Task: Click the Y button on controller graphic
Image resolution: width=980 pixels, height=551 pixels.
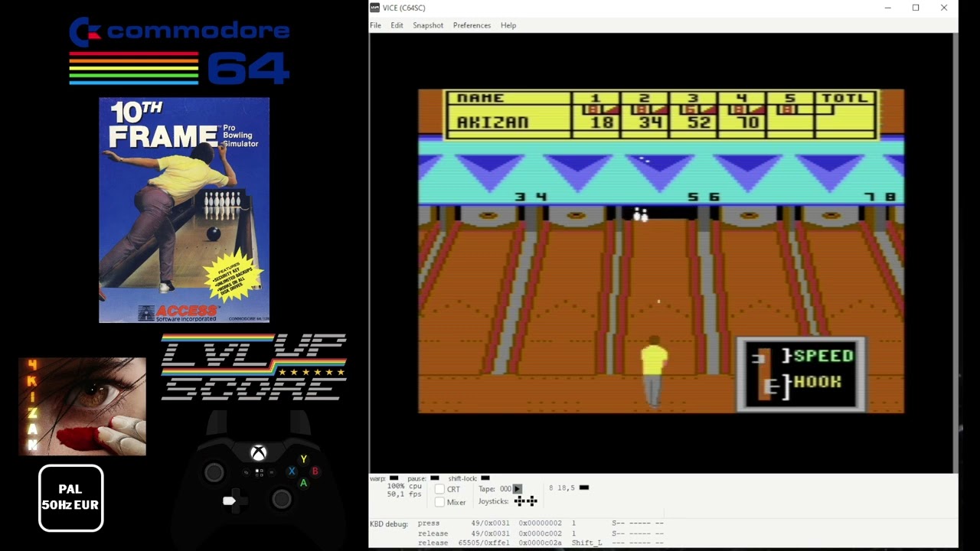Action: [303, 459]
